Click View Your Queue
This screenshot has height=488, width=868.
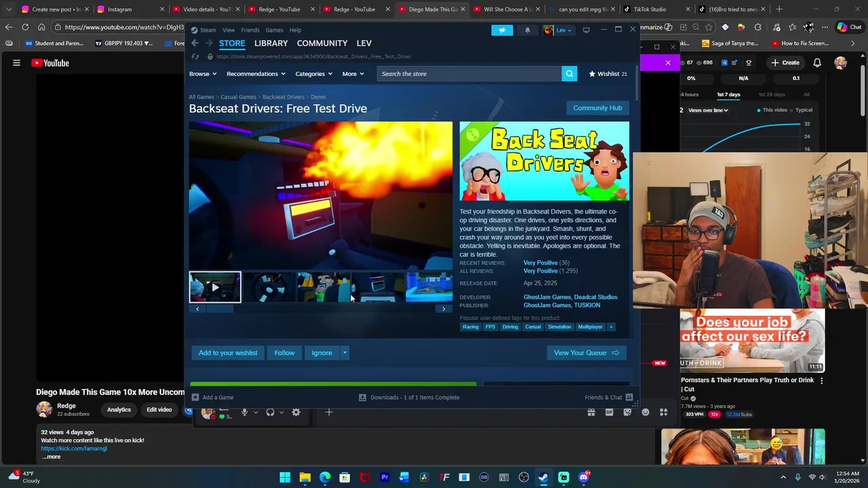pyautogui.click(x=587, y=352)
